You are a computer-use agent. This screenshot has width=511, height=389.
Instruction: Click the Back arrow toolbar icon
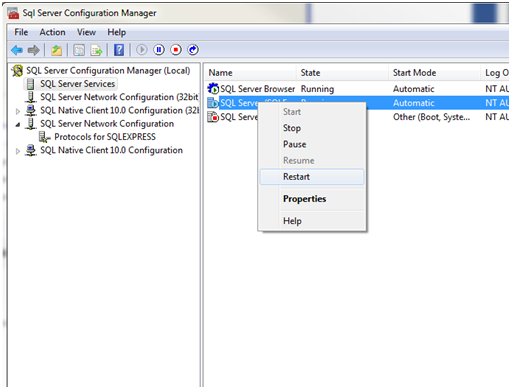17,50
